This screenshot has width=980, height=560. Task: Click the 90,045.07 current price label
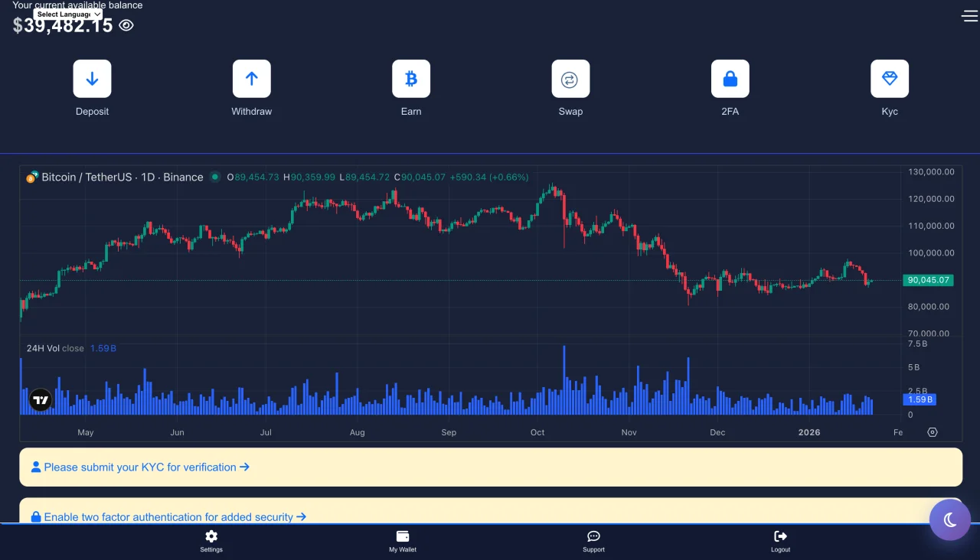point(928,280)
